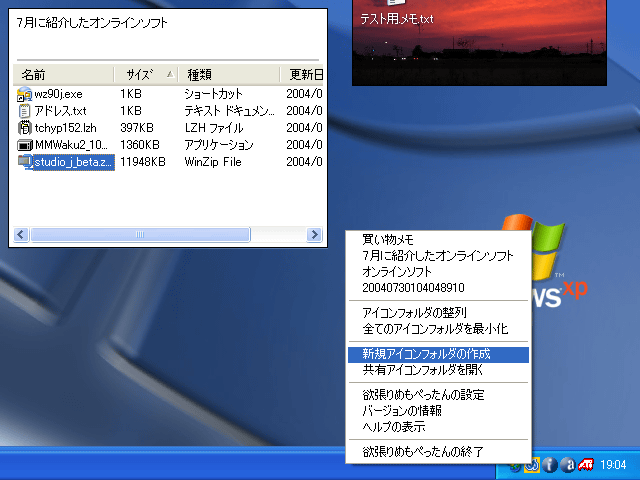Screen dimensions: 640x480
Task: Click the テキスト ドキュメン... type cell
Action: [229, 111]
